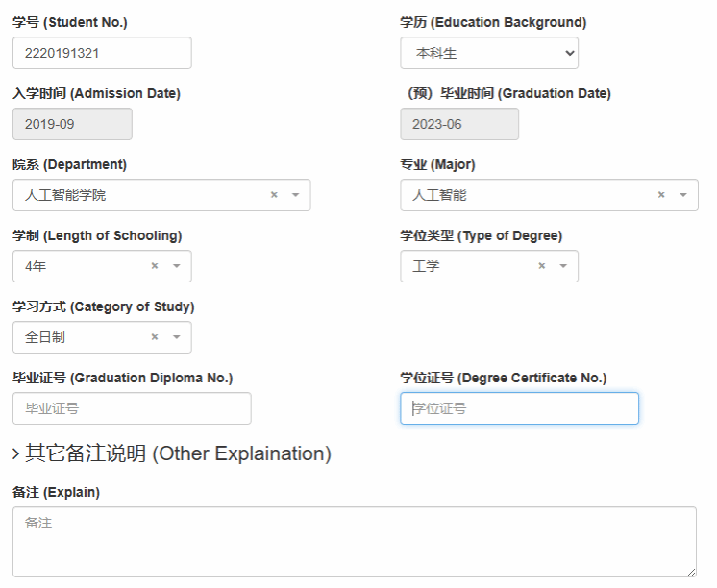Focus the Graduation Diploma No. field
This screenshot has height=588, width=717.
pos(132,408)
